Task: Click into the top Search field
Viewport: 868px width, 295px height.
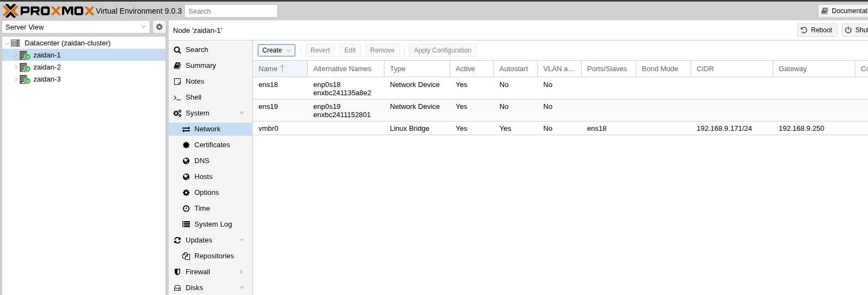Action: pyautogui.click(x=231, y=11)
